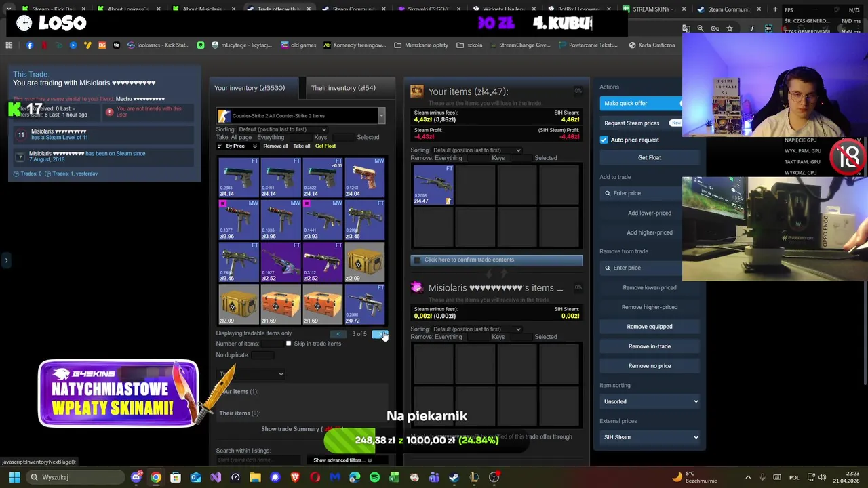Viewport: 868px width, 488px height.
Task: Open Misiolaris items Sorting dropdown
Action: coord(477,329)
